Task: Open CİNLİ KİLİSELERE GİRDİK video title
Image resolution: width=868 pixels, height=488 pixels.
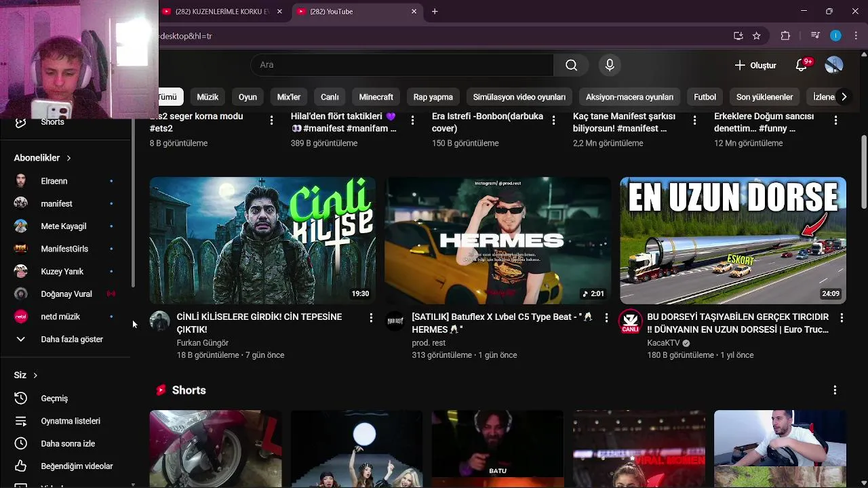Action: point(259,323)
